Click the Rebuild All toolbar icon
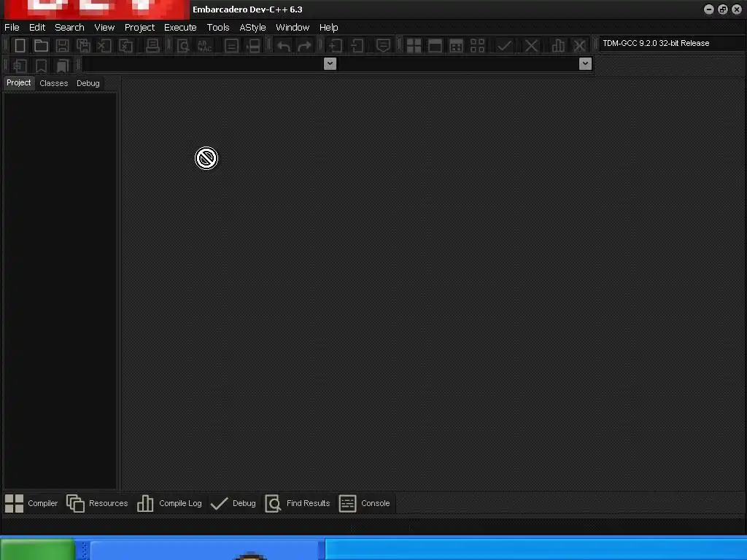Viewport: 747px width, 560px height. tap(477, 46)
